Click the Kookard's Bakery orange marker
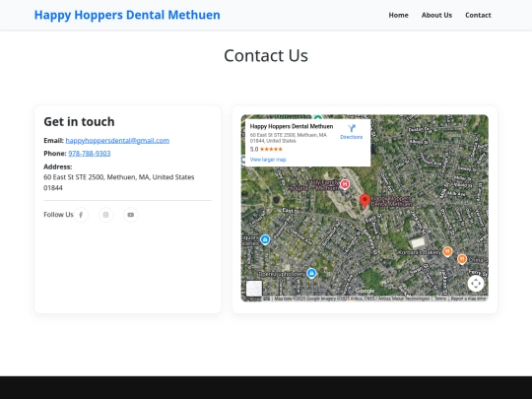 coord(447,252)
